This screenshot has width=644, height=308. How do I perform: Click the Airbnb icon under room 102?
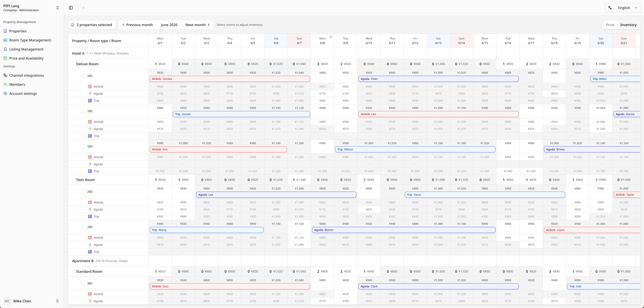coord(90,122)
